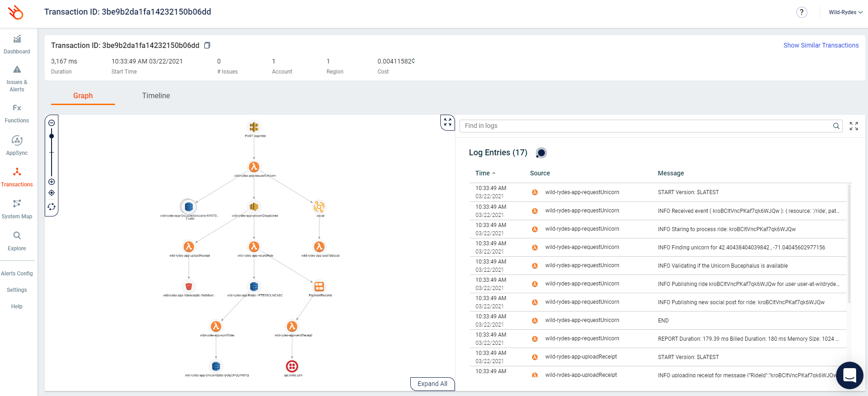Select the UnicornStats DynamoDB node

[216, 366]
